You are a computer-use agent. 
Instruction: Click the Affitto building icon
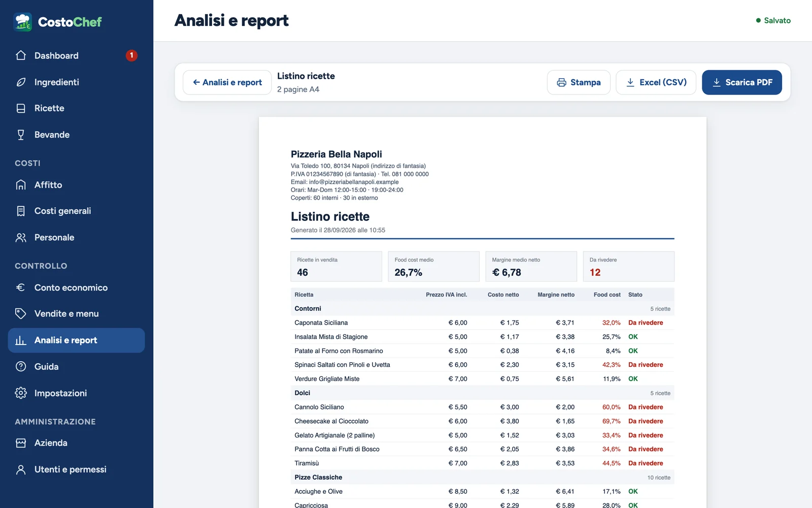21,185
